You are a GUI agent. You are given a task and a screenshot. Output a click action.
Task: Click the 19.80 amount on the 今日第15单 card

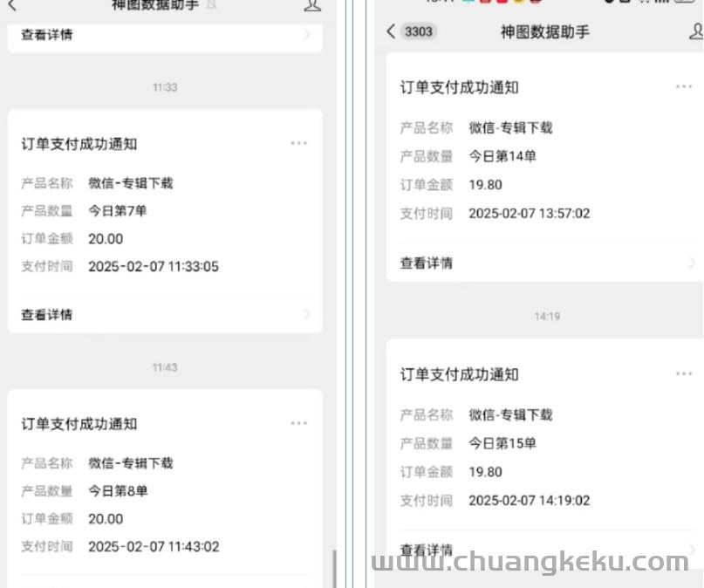[x=485, y=472]
